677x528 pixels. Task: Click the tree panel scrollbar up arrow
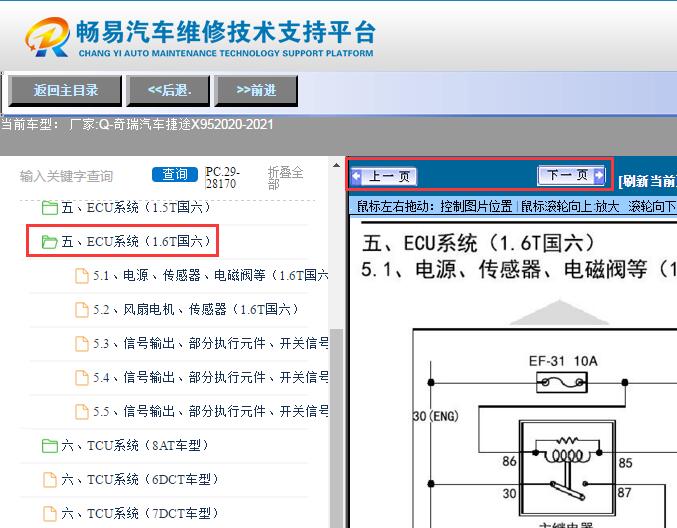(x=336, y=165)
